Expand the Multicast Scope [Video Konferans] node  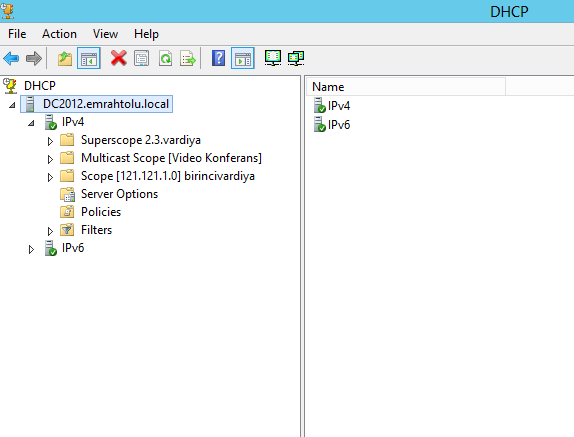50,159
